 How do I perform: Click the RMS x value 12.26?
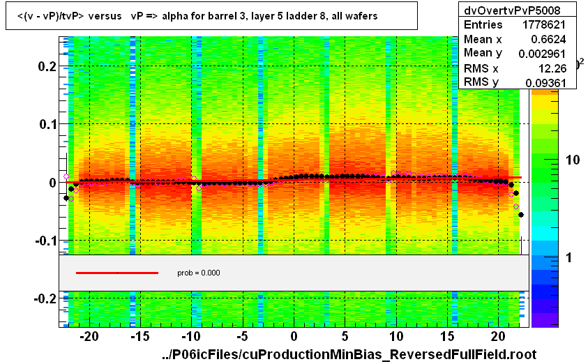point(552,68)
